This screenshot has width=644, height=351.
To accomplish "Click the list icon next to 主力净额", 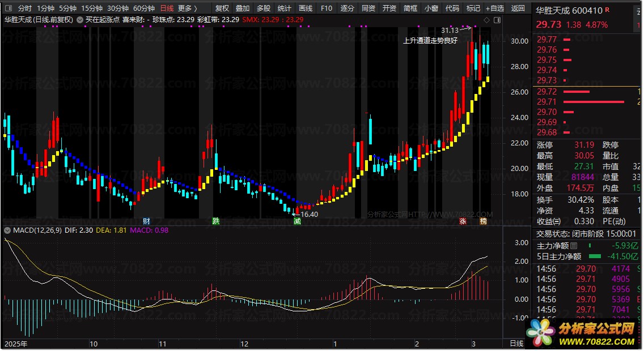I will (574, 246).
